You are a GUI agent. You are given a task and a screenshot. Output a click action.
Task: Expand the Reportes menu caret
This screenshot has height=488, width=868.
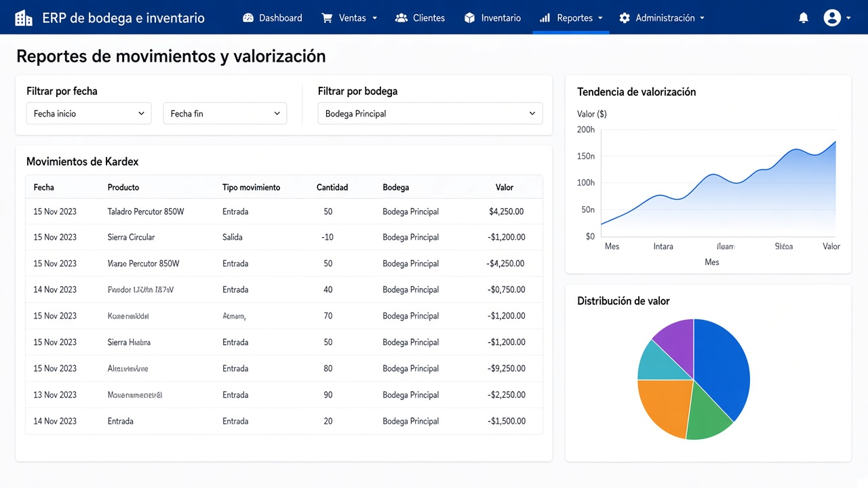pyautogui.click(x=600, y=18)
